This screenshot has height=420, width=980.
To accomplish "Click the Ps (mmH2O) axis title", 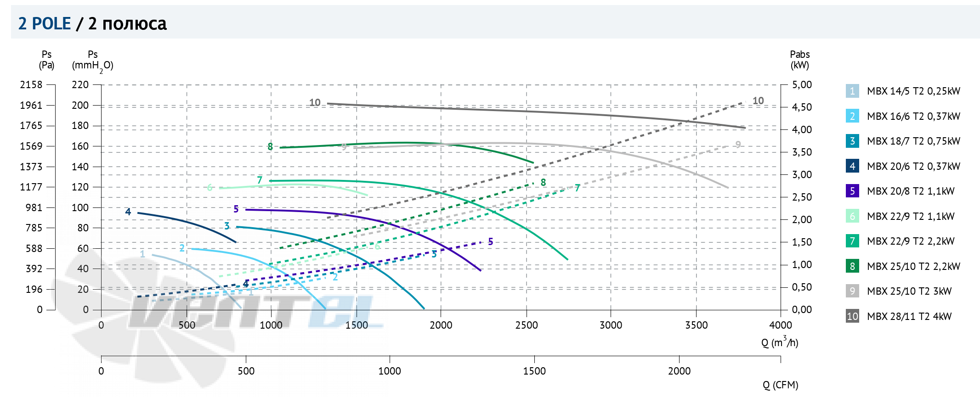I will coord(92,62).
